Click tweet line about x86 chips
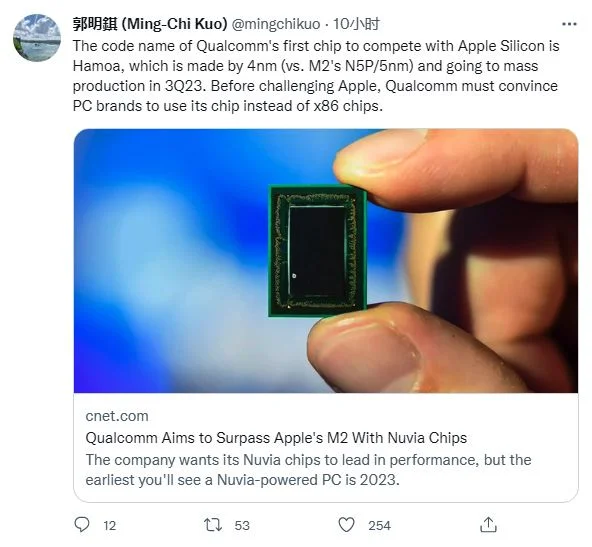Viewport: 592px width, 547px height. click(228, 106)
